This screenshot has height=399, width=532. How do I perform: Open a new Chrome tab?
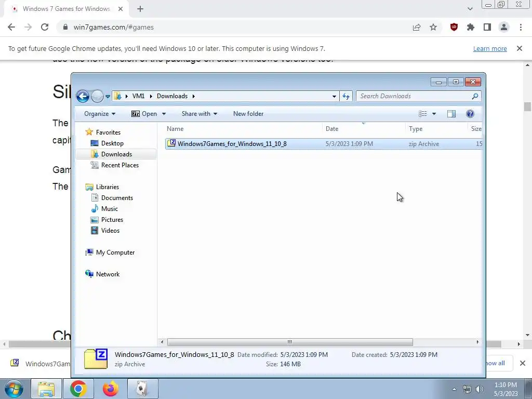[140, 9]
